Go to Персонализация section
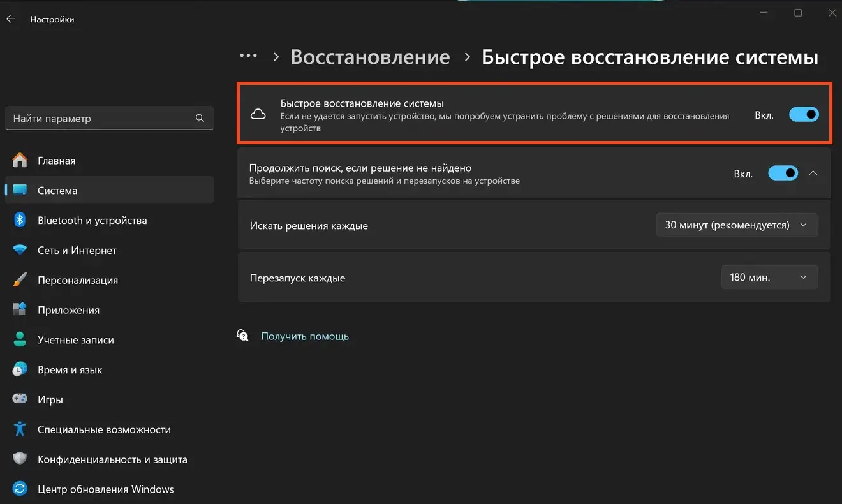 click(110, 280)
